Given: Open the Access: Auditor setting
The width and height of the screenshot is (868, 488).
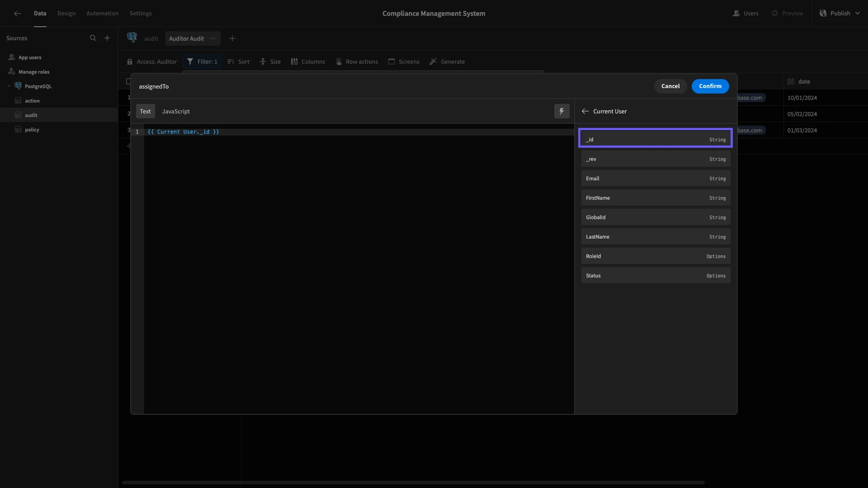Looking at the screenshot, I should (x=152, y=62).
